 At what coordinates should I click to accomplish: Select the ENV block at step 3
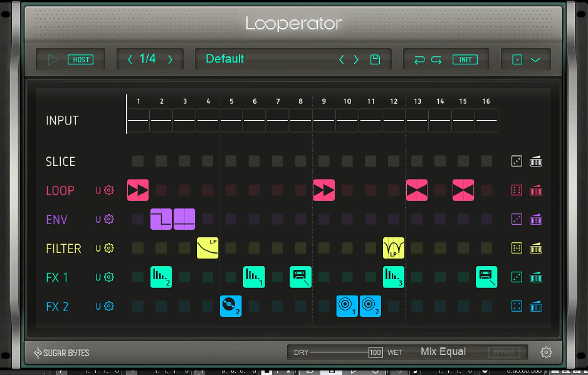click(x=184, y=219)
